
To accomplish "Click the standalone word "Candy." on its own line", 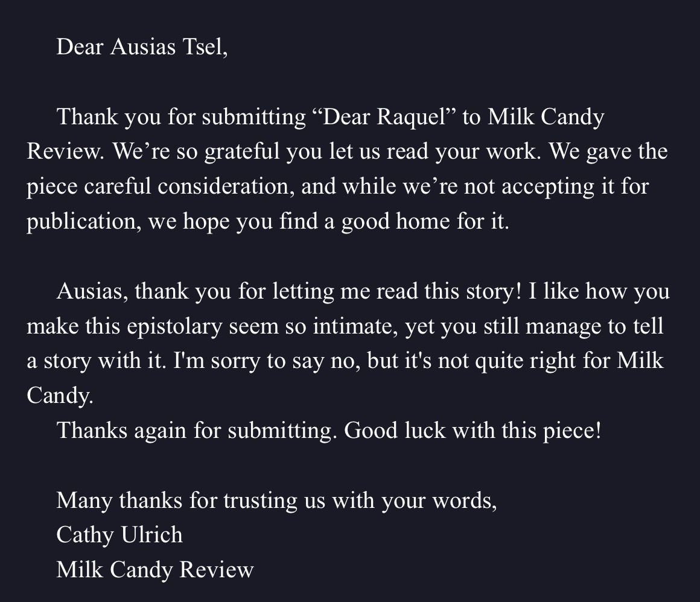I will point(60,396).
